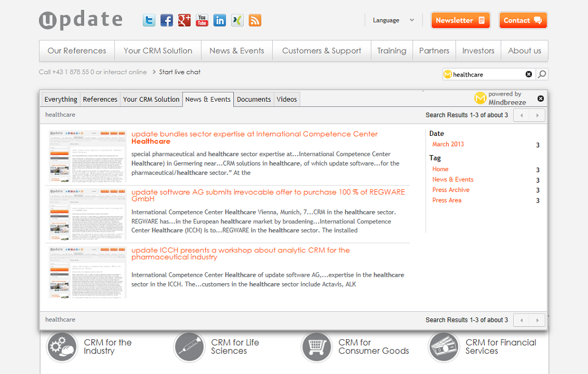Open result about REGWARE GmbH purchase offer
The height and width of the screenshot is (374, 588).
coord(268,195)
